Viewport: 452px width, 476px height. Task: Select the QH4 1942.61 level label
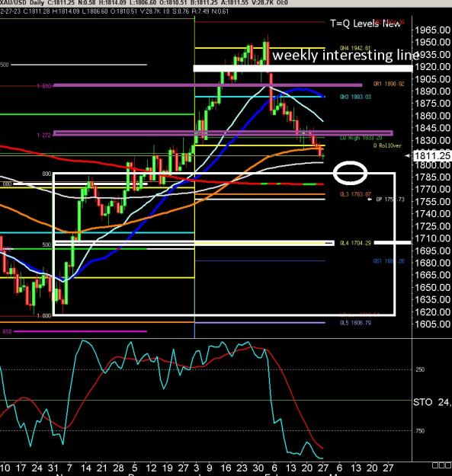355,48
